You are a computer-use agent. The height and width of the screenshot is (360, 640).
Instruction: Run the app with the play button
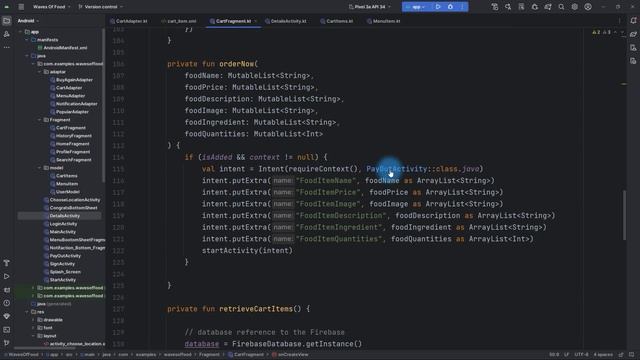coord(438,7)
